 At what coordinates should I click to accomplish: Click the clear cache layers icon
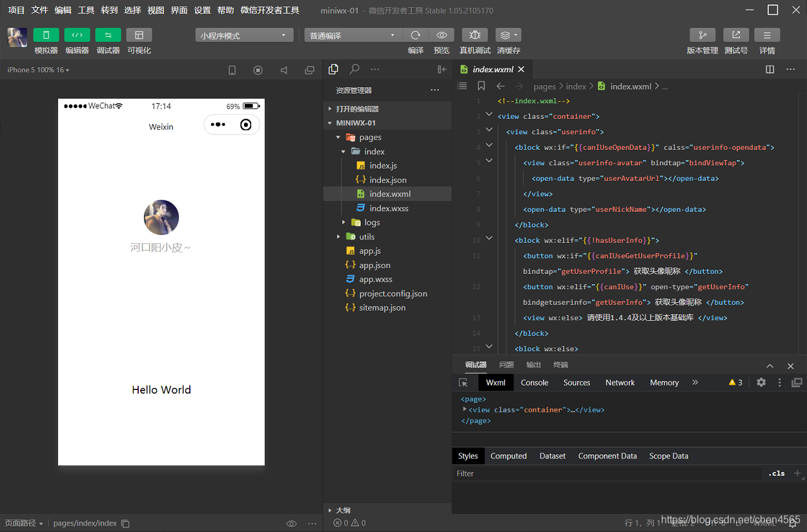(508, 35)
